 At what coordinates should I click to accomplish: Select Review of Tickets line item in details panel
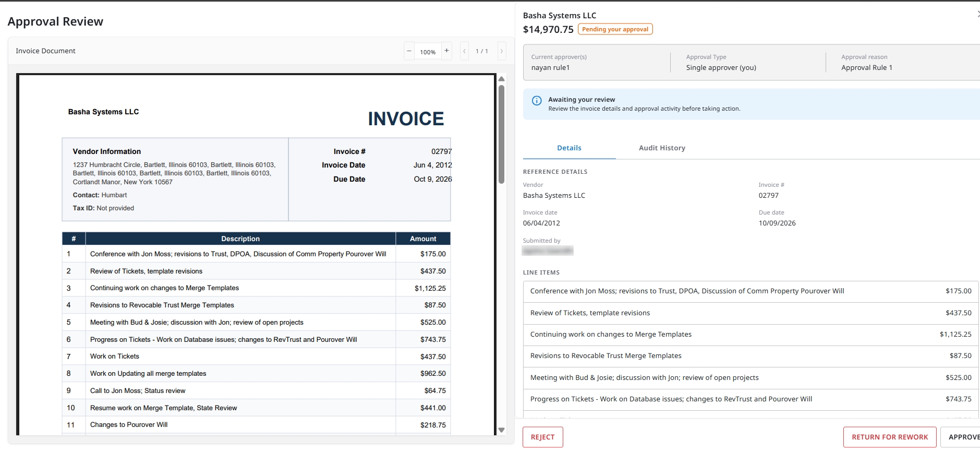pyautogui.click(x=751, y=313)
